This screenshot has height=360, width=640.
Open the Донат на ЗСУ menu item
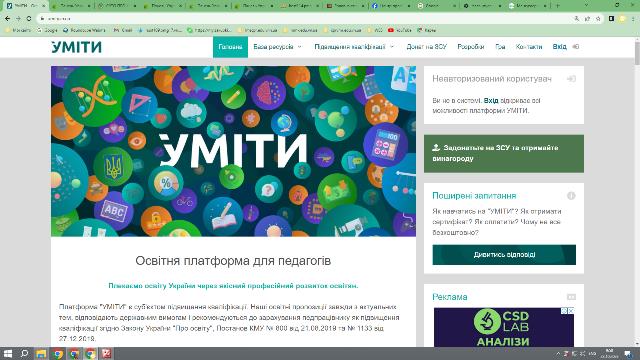(427, 47)
